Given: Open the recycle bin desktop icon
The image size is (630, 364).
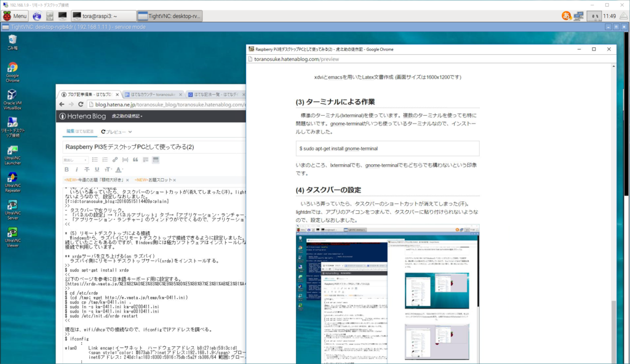Looking at the screenshot, I should point(12,42).
